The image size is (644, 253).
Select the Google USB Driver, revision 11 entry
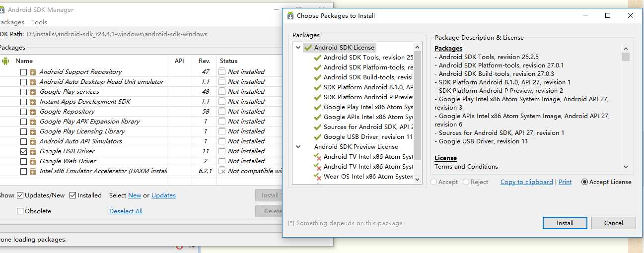(x=368, y=137)
